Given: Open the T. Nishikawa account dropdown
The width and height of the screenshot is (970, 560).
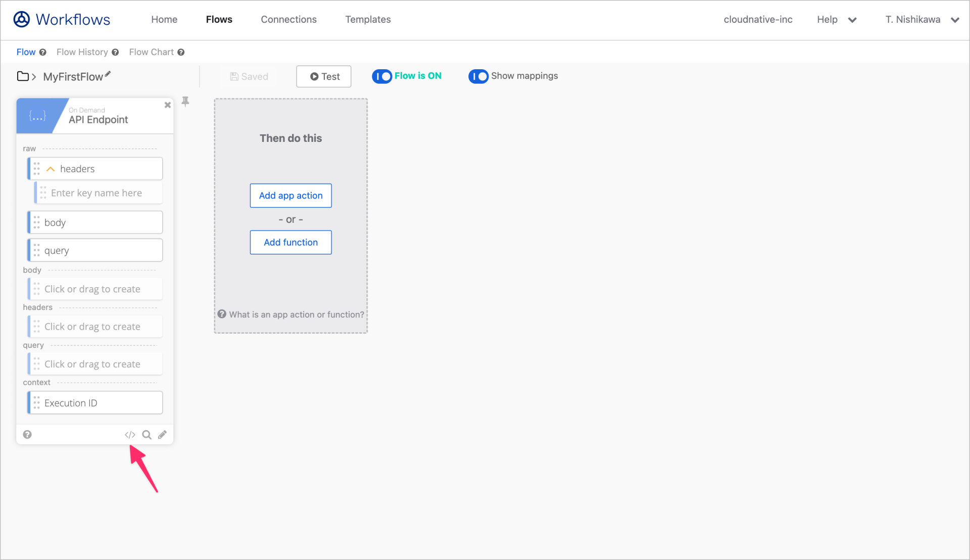Looking at the screenshot, I should click(922, 20).
